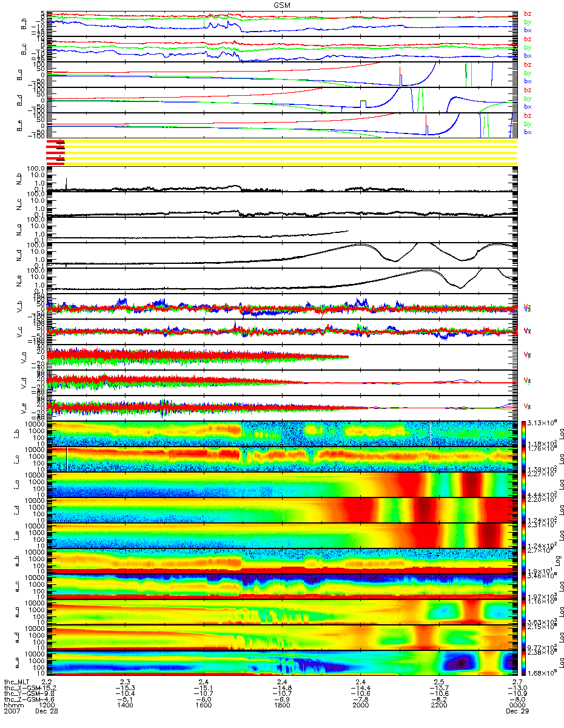The image size is (564, 728).
Task: Click the 2000 time tick label
Action: (x=360, y=705)
